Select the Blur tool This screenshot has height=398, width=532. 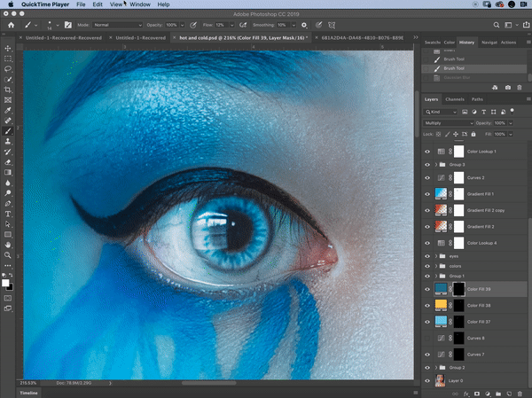coord(8,183)
